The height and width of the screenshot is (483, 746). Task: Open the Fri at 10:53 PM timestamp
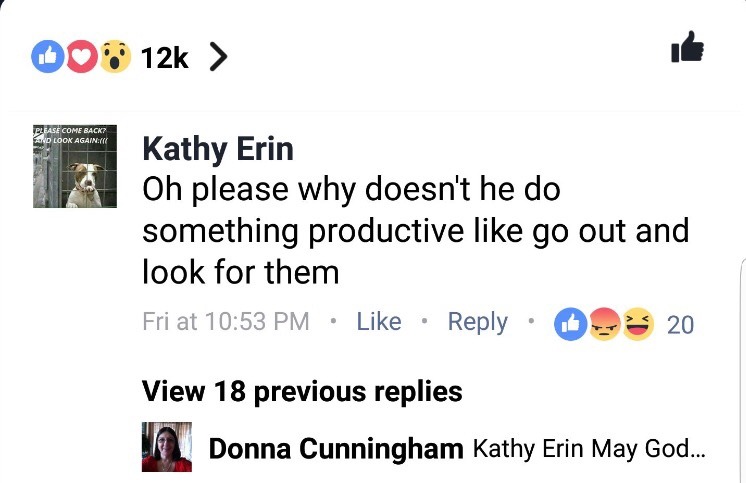[x=226, y=322]
